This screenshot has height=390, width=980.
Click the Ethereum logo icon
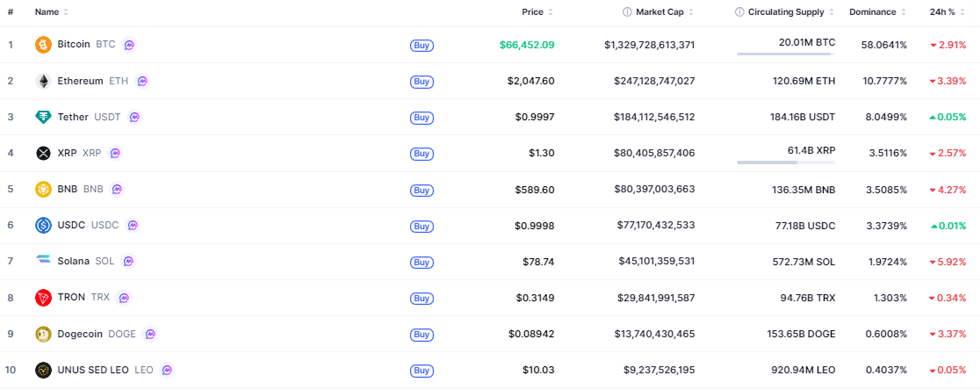point(43,81)
